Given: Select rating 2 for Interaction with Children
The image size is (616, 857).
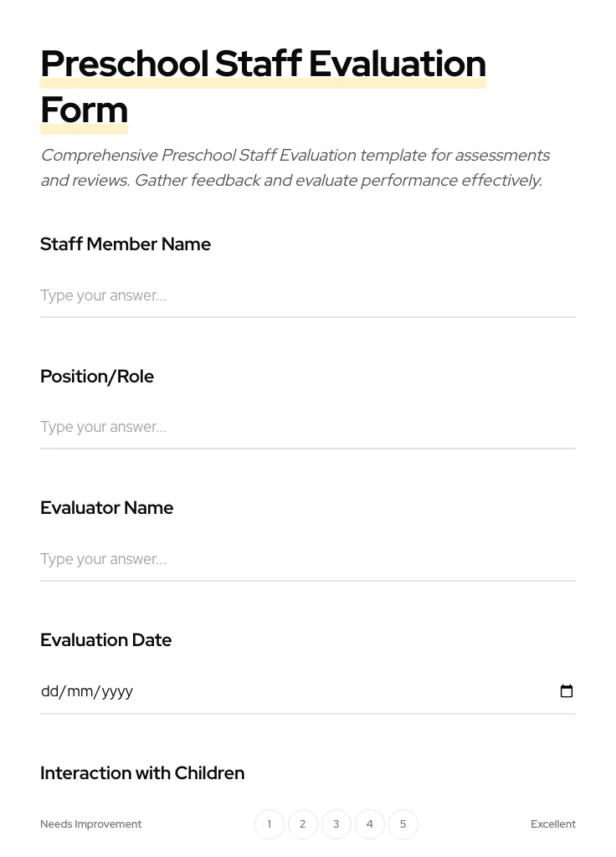Looking at the screenshot, I should coord(302,824).
